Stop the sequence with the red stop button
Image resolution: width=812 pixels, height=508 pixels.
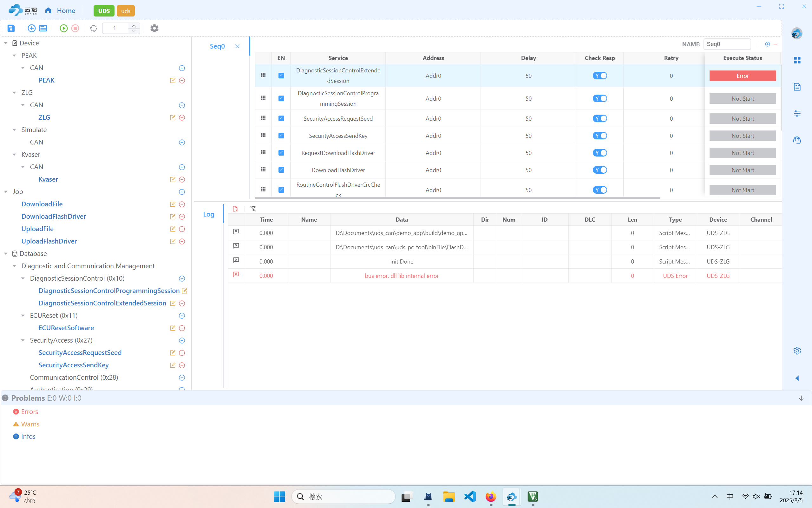tap(75, 28)
